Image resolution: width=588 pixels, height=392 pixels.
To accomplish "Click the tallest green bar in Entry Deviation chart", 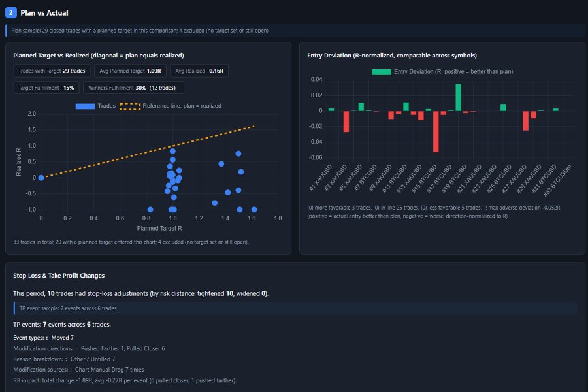I will point(458,97).
